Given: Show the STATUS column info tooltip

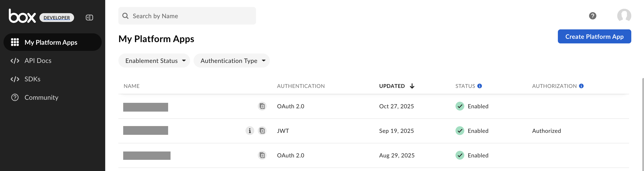Looking at the screenshot, I should point(479,85).
